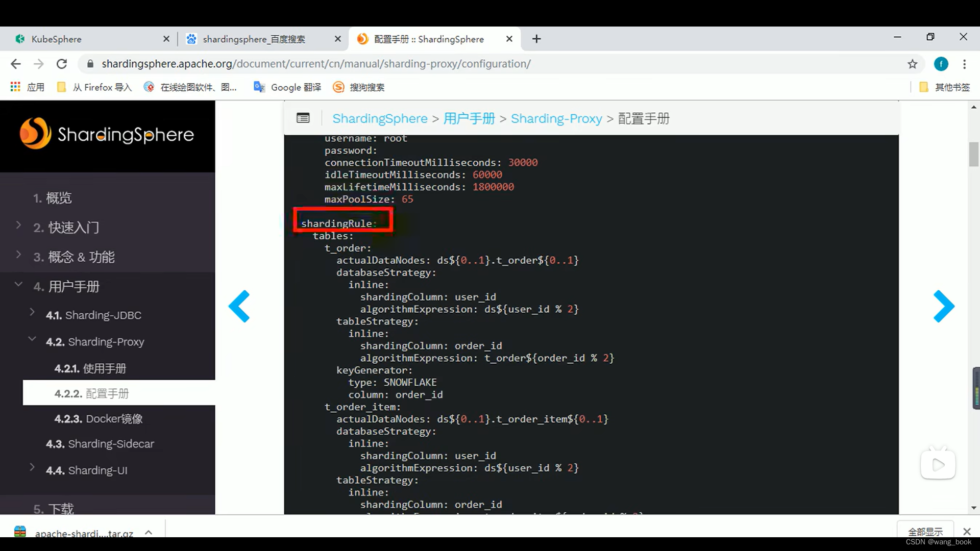The height and width of the screenshot is (551, 980).
Task: Expand 4.4. Sharding-UI subsection
Action: pyautogui.click(x=32, y=467)
